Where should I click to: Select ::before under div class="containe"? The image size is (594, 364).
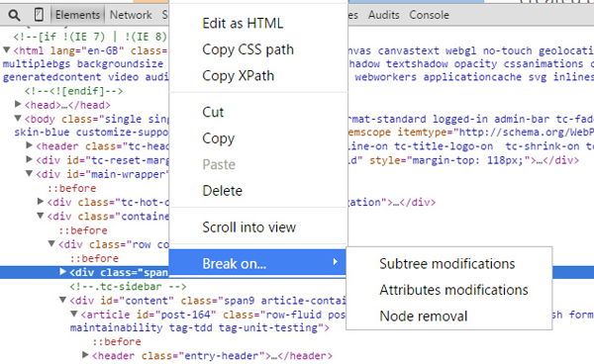tap(83, 230)
